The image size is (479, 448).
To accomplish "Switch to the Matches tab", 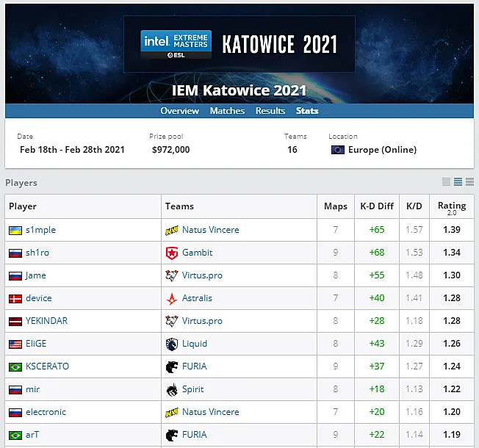I will point(227,111).
